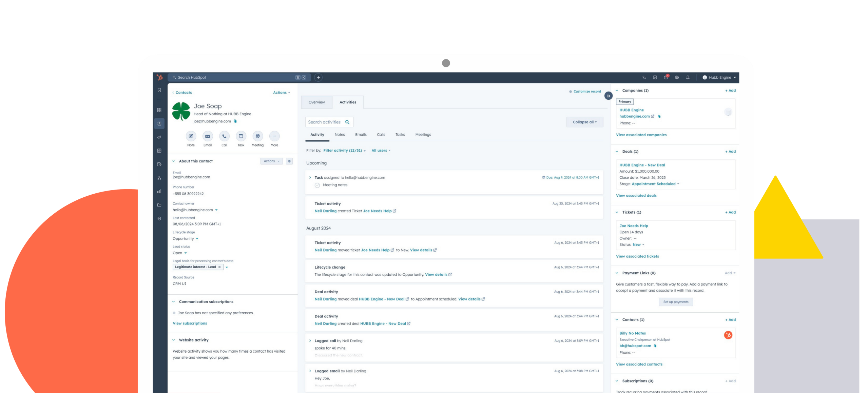Click the Email action icon
The width and height of the screenshot is (868, 393).
coord(208,136)
